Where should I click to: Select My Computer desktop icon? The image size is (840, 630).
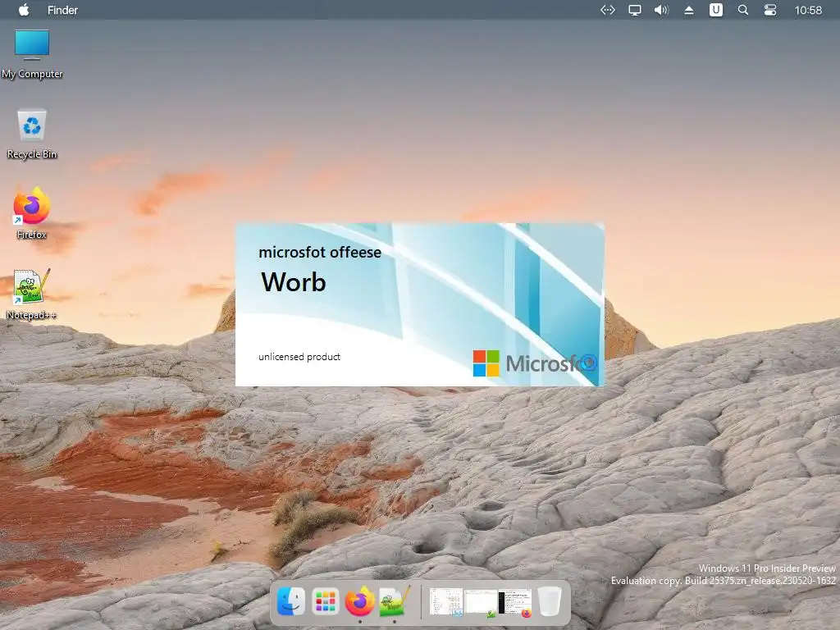32,55
